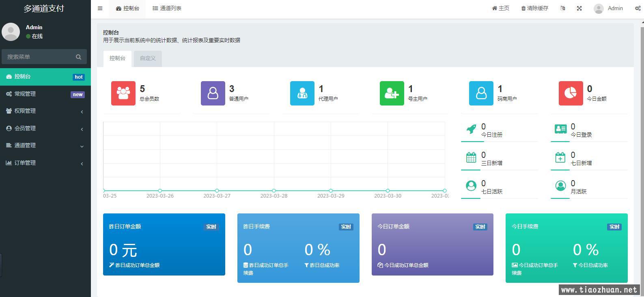Open 会员管理 sidebar item
Screen dimensions: 644x297
(45, 128)
